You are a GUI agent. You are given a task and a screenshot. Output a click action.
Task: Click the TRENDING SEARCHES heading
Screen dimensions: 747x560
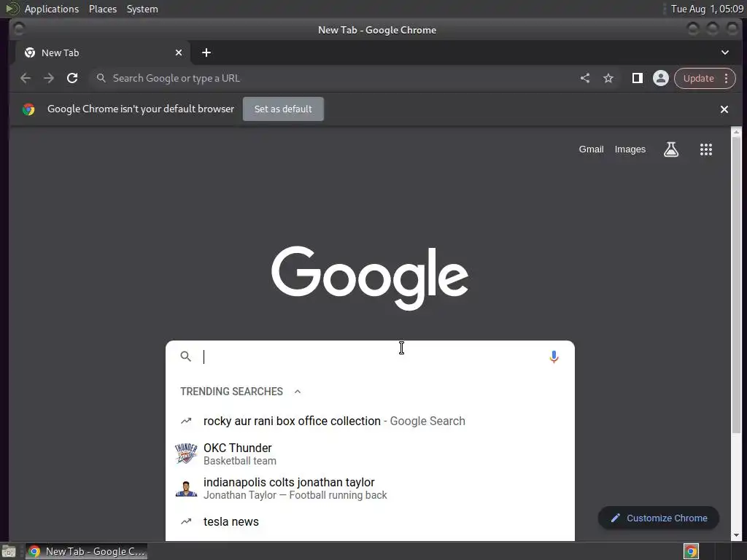tap(231, 392)
